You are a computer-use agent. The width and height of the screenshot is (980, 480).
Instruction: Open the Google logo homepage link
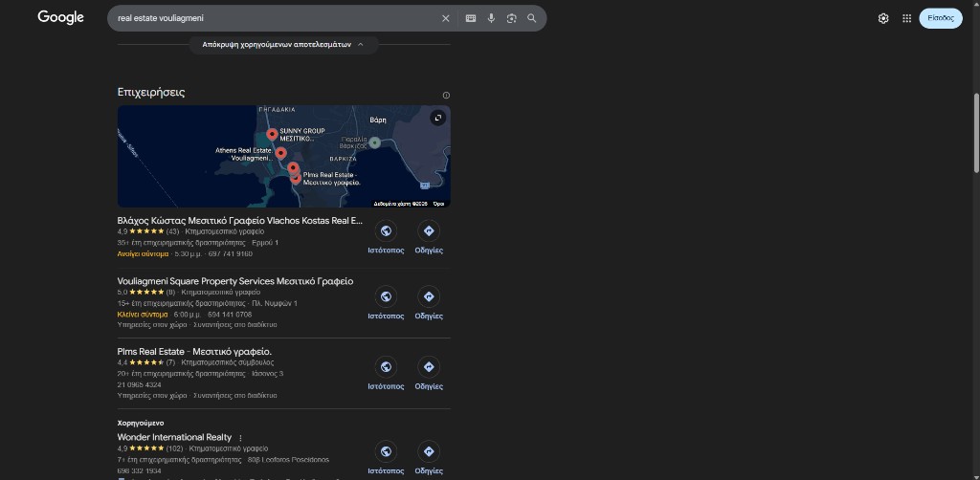coord(60,17)
